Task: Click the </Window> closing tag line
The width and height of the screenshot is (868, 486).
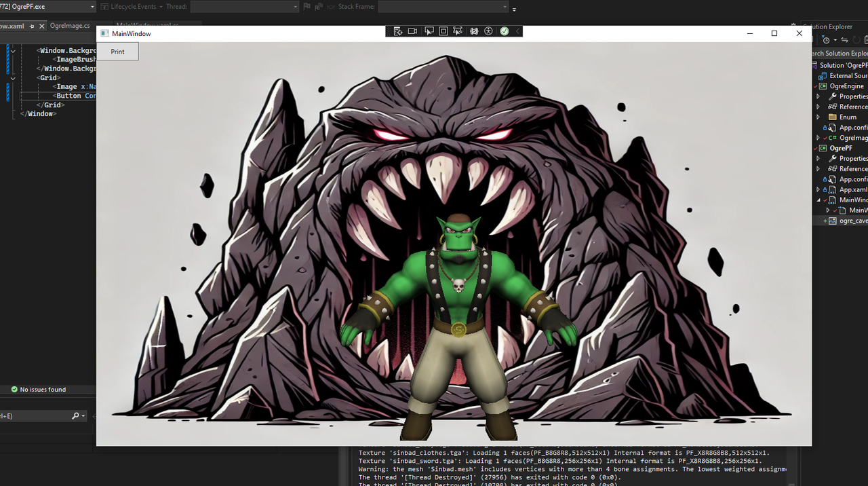Action: tap(37, 113)
